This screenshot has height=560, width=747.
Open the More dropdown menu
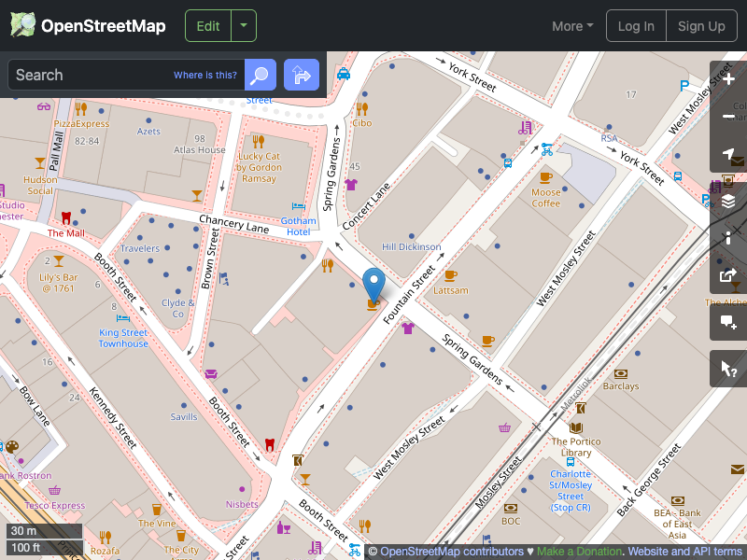tap(571, 26)
